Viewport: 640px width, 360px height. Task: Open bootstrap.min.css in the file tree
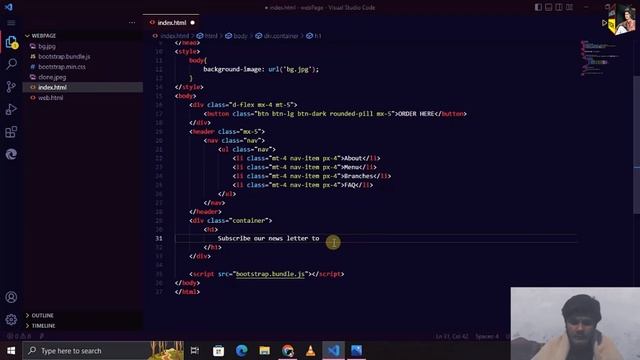point(62,67)
